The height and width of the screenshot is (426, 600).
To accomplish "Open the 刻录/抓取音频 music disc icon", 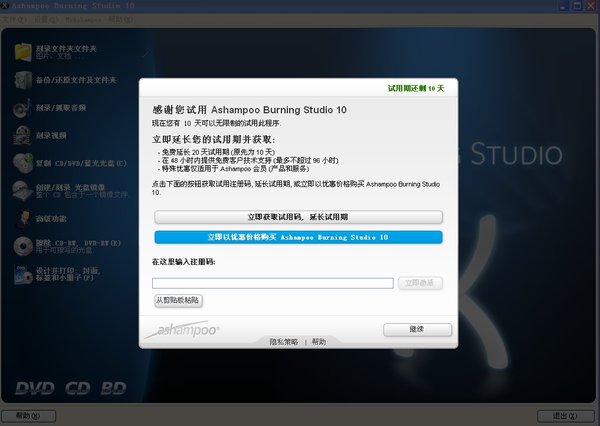I will point(21,108).
